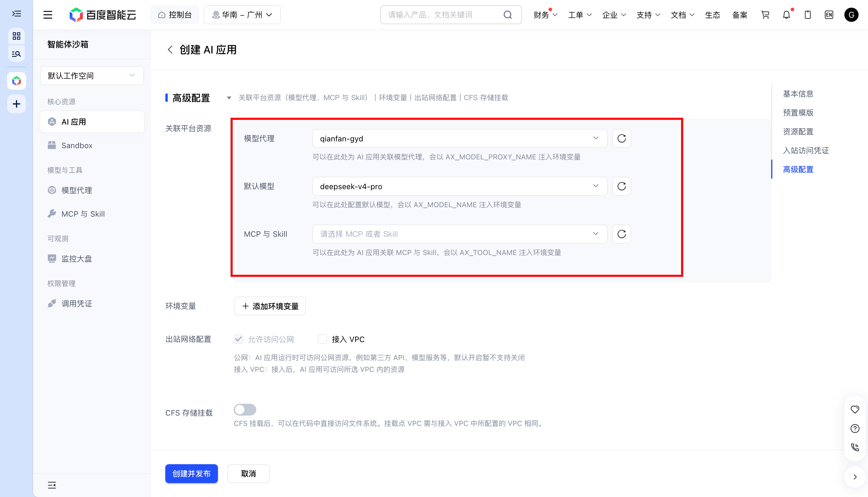The height and width of the screenshot is (497, 868).
Task: Expand the 工单 menu
Action: coord(580,15)
